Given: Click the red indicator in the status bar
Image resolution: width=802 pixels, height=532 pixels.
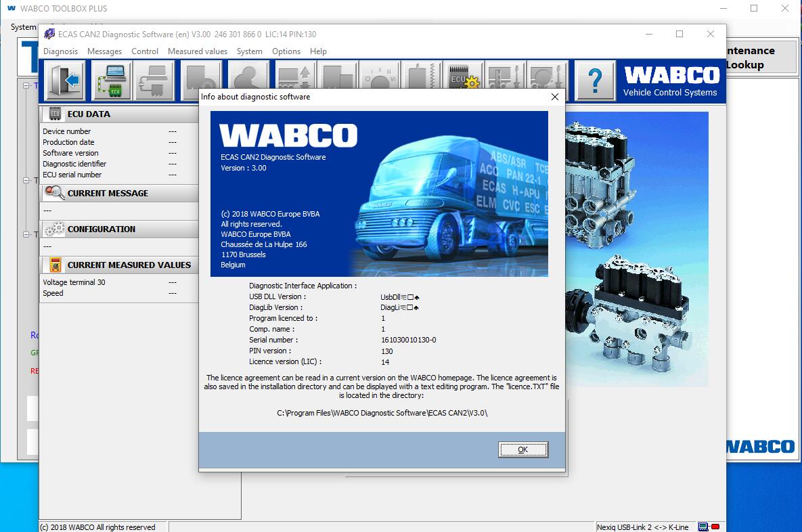Looking at the screenshot, I should click(715, 527).
